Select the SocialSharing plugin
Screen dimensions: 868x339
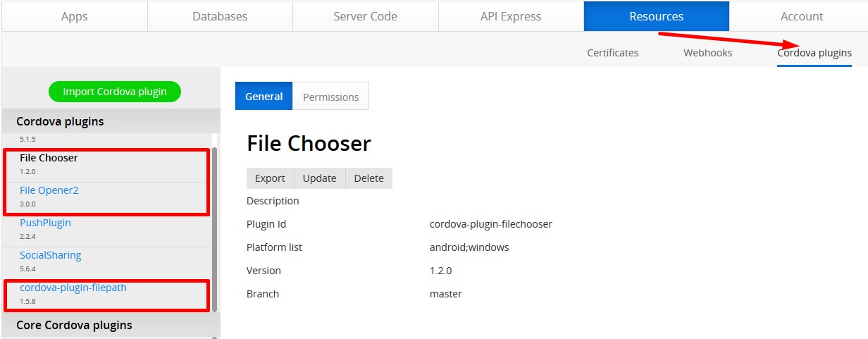51,255
